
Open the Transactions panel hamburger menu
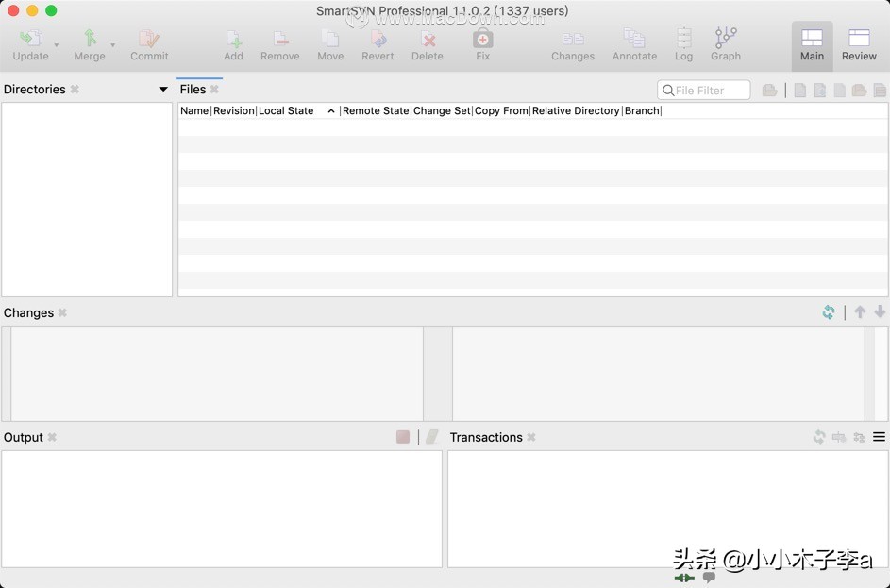pos(879,437)
